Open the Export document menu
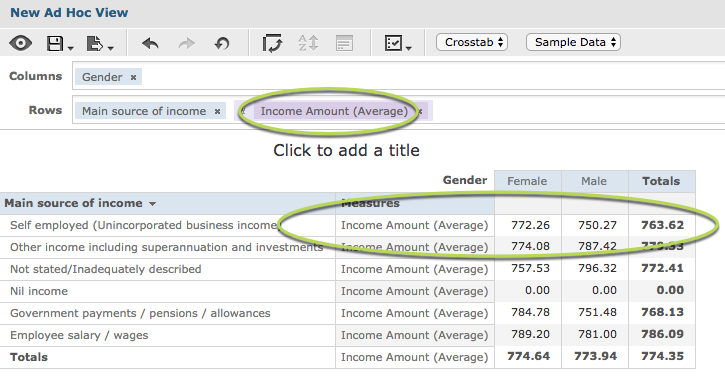725x382 pixels. [99, 43]
